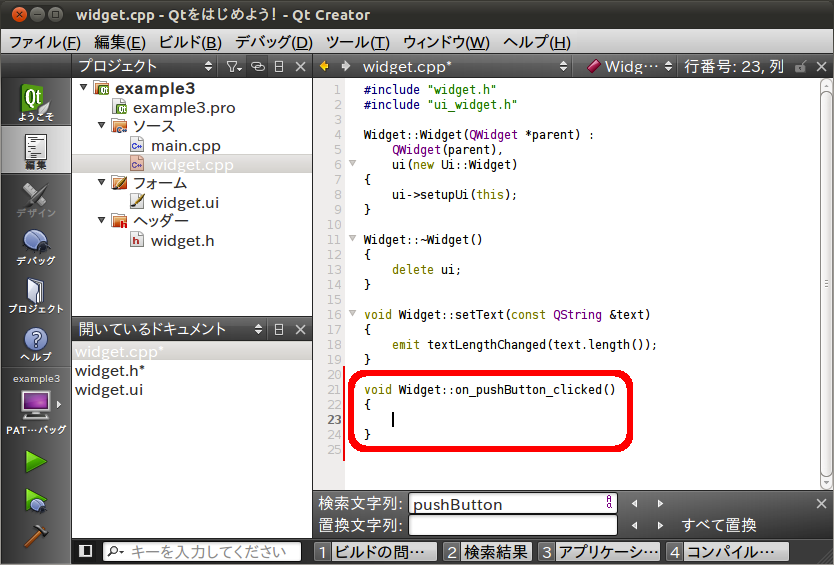
Task: Open Projects (プロジェクト) mode in sidebar
Action: coord(35,295)
